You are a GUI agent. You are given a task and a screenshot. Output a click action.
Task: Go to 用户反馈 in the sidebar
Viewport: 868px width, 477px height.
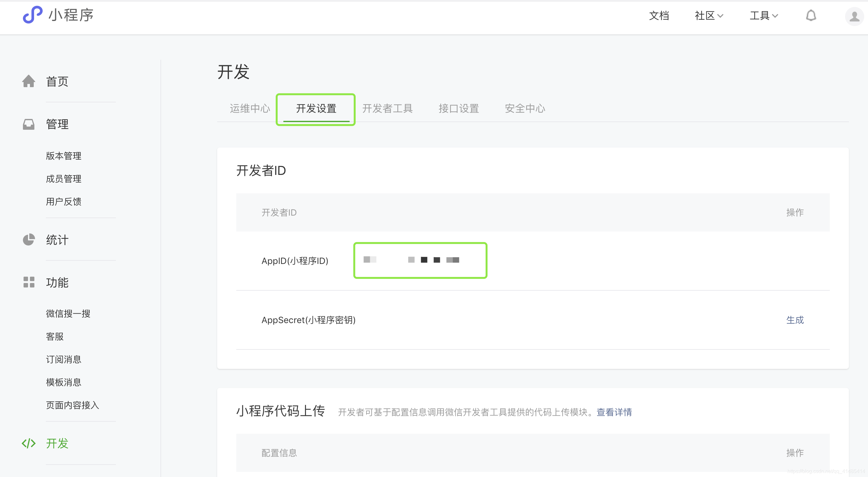[63, 201]
